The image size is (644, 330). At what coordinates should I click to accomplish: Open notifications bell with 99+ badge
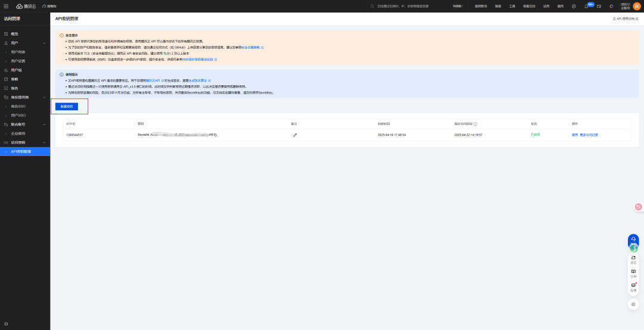pyautogui.click(x=587, y=6)
